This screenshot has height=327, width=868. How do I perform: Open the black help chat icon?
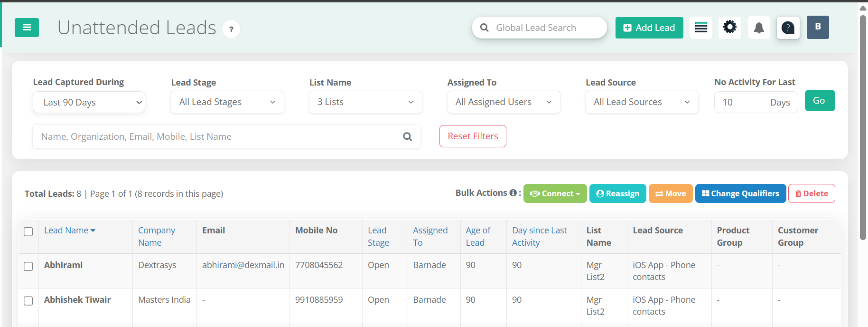click(x=788, y=28)
